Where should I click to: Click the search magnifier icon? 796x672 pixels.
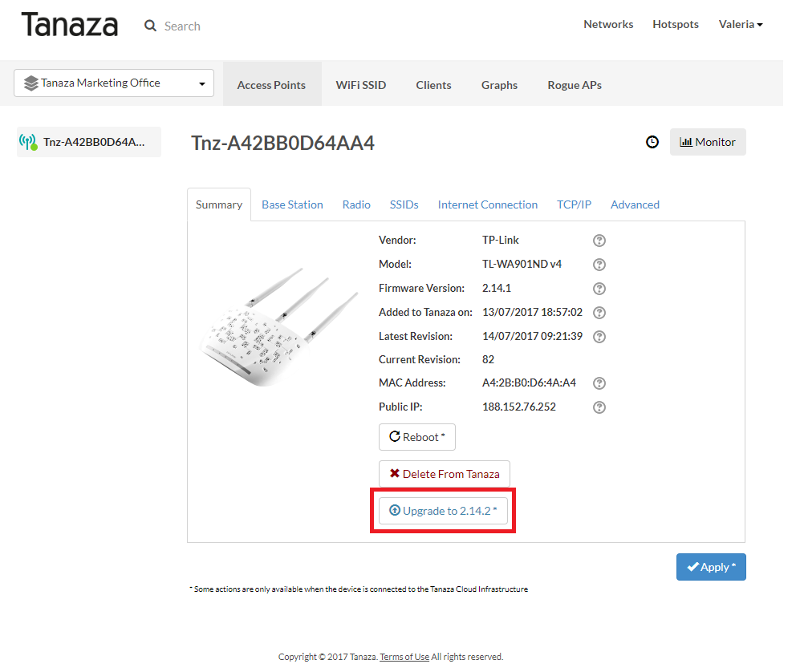coord(150,26)
